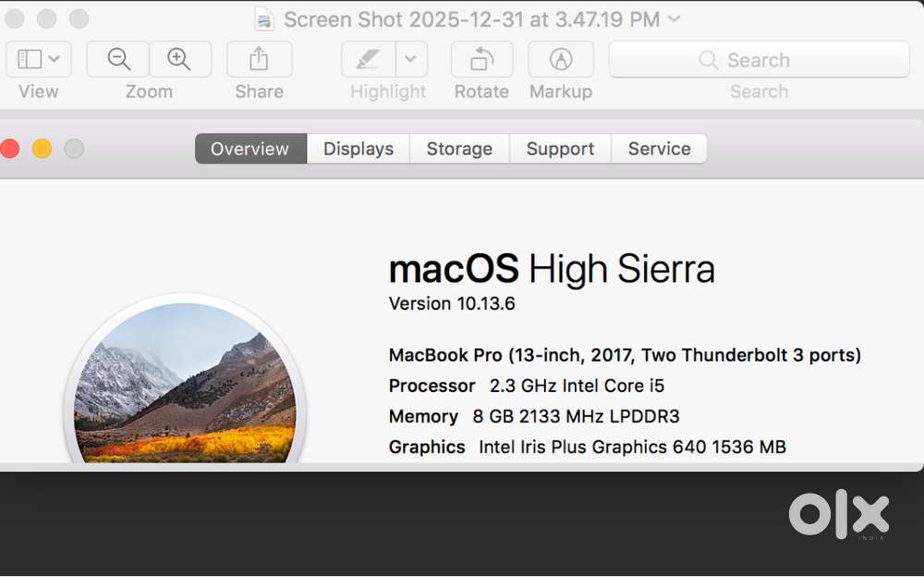Screen dimensions: 924x577
Task: Open the View dropdown chevron
Action: 55,60
